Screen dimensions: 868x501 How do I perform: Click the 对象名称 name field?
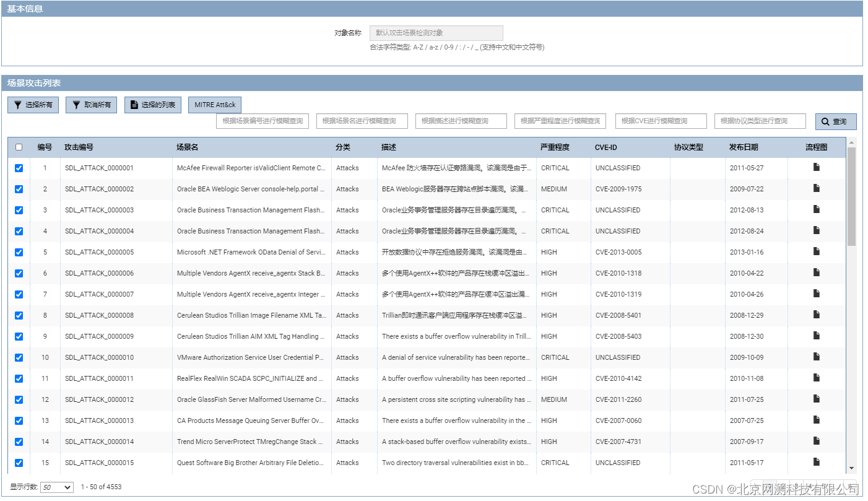436,33
